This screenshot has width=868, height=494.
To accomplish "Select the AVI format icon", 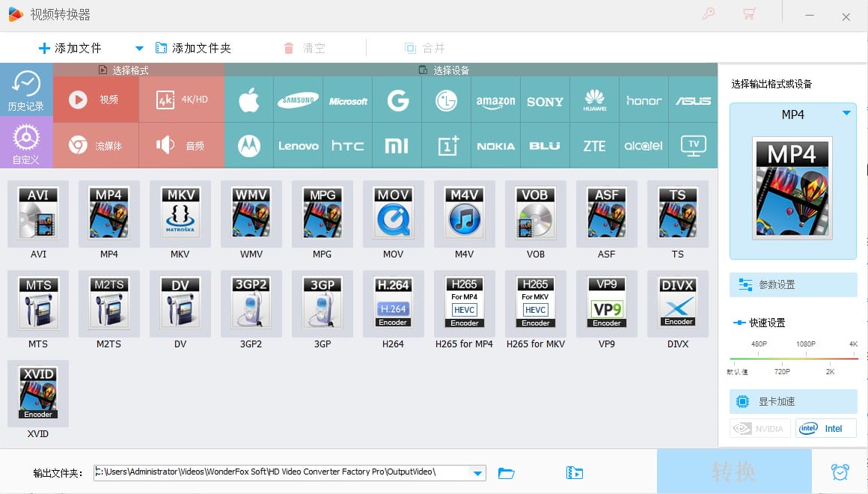I will pyautogui.click(x=38, y=214).
